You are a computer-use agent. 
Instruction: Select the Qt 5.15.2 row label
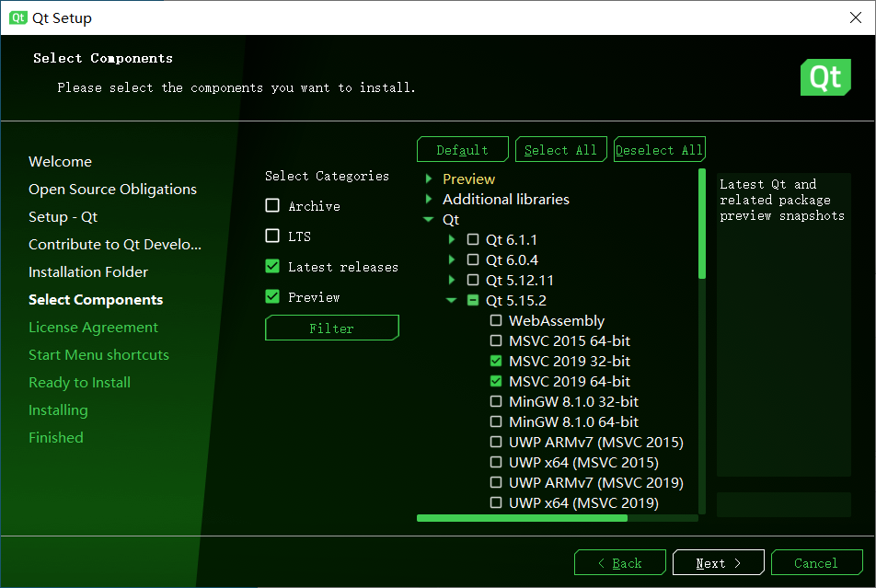click(515, 301)
